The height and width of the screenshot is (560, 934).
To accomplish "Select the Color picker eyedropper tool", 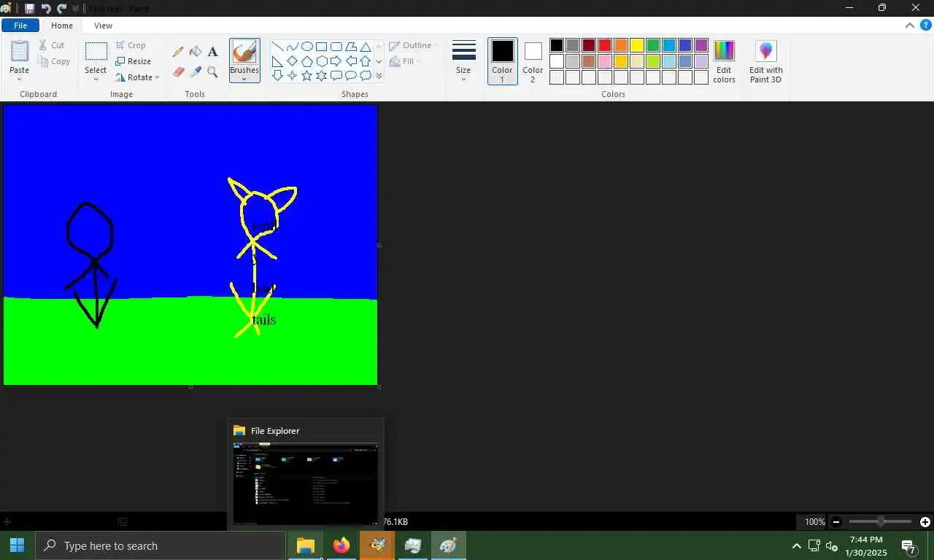I will [x=196, y=71].
